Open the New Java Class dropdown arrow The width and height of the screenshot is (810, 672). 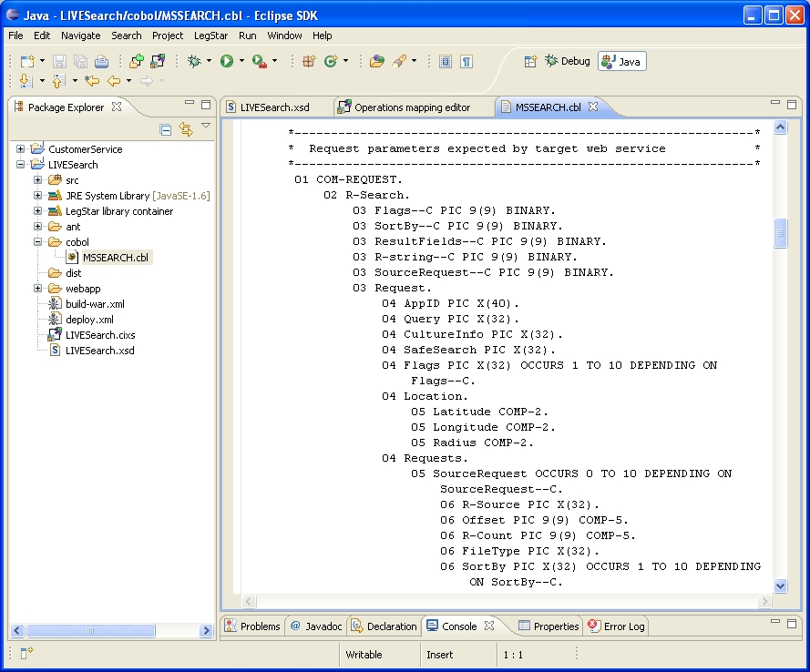click(x=345, y=61)
